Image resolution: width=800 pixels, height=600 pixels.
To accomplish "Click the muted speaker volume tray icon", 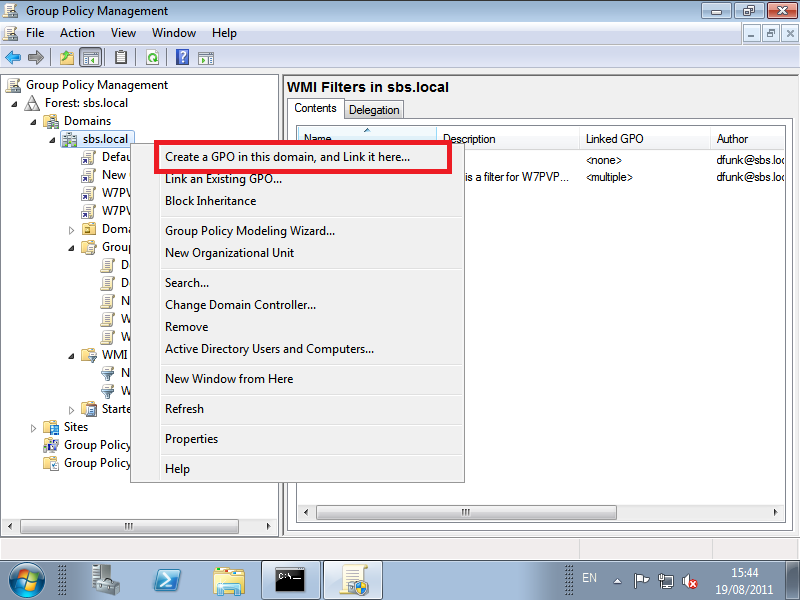I will tap(689, 580).
